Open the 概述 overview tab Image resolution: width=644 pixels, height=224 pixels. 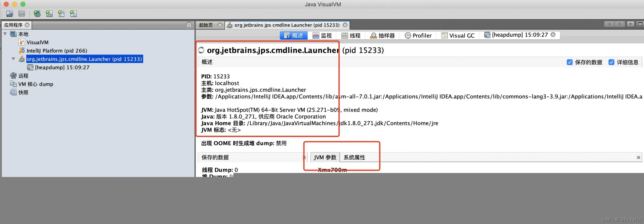pos(294,35)
